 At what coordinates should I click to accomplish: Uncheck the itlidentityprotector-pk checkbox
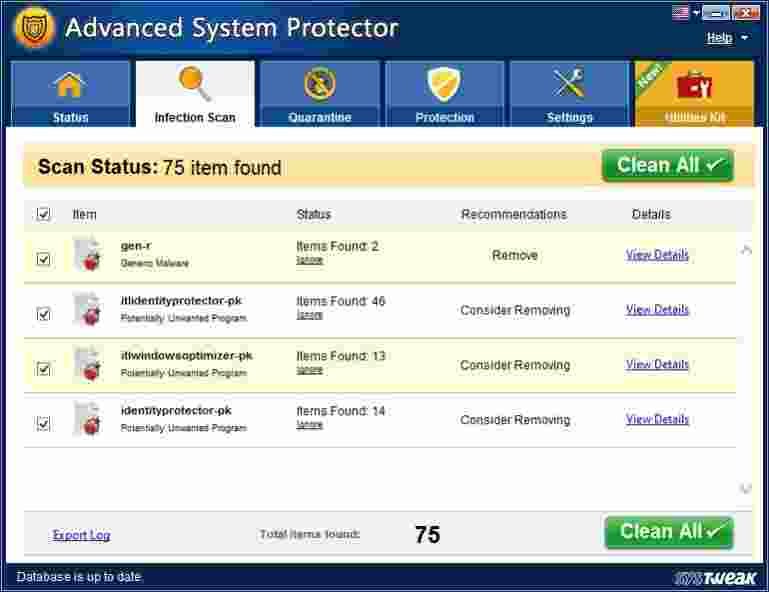pyautogui.click(x=43, y=313)
